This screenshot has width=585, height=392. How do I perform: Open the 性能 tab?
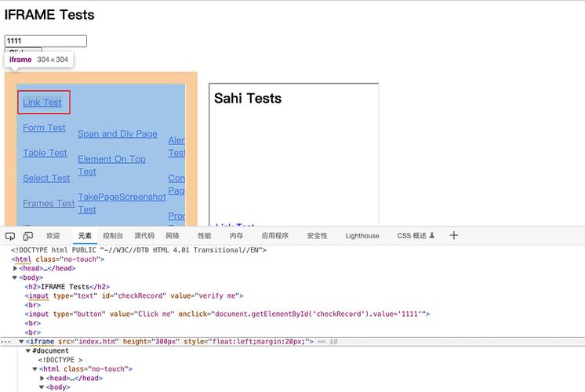[205, 236]
